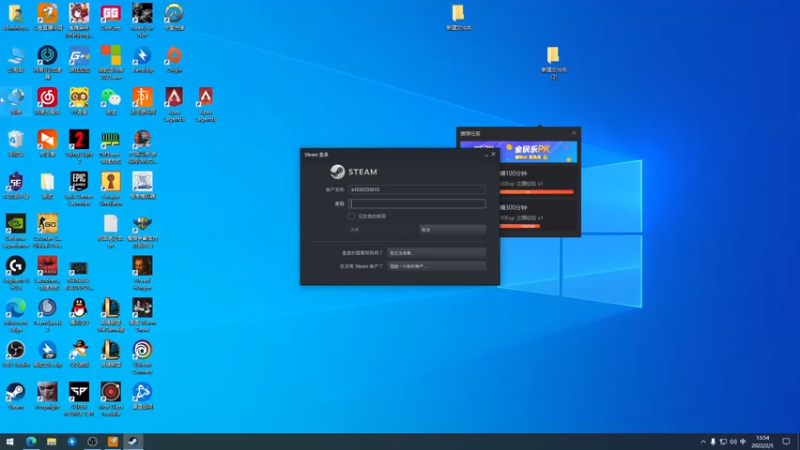Tick the remember my password checkbox
Image resolution: width=800 pixels, height=450 pixels.
pos(352,216)
